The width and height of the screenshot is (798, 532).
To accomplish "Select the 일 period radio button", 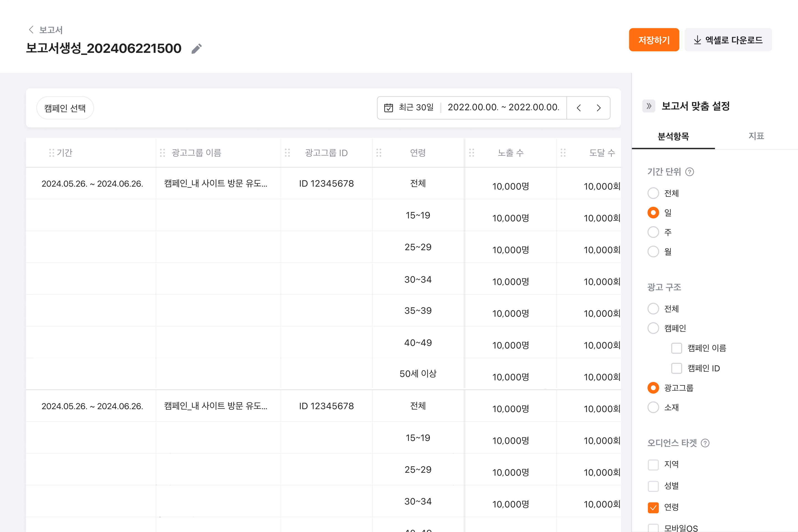I will (x=653, y=213).
